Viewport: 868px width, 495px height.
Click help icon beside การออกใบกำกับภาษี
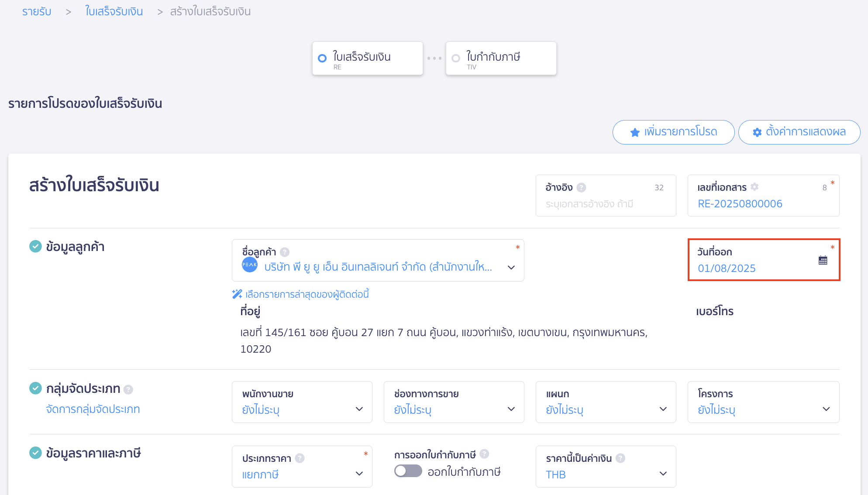[x=484, y=454]
